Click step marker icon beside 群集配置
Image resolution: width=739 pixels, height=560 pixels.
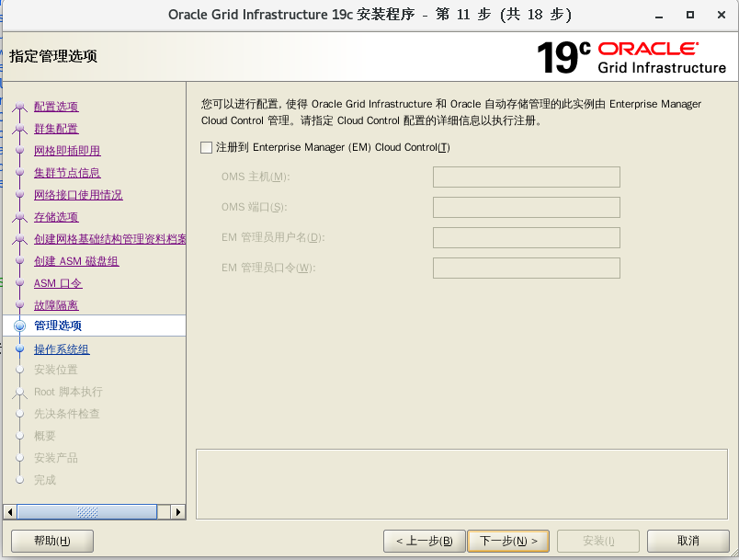click(x=20, y=128)
